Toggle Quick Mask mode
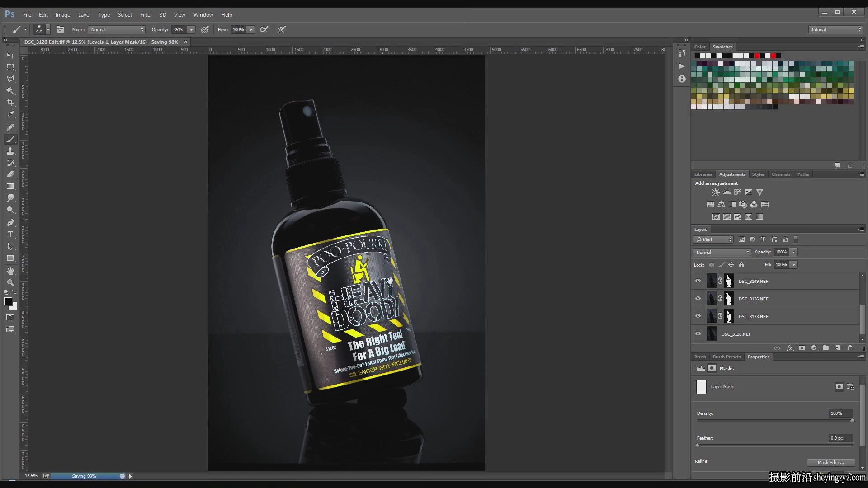The height and width of the screenshot is (488, 868). click(x=10, y=318)
